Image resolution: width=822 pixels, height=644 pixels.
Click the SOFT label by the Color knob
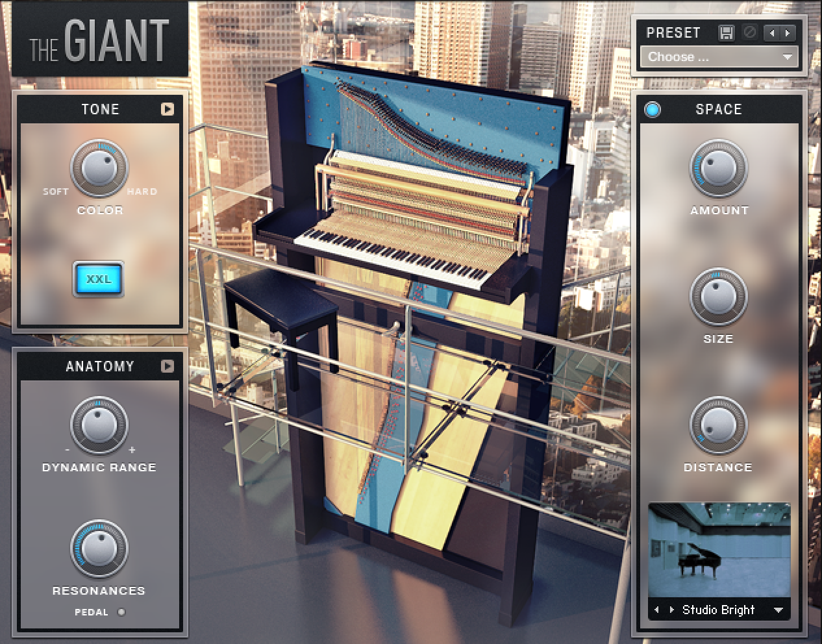pos(56,192)
